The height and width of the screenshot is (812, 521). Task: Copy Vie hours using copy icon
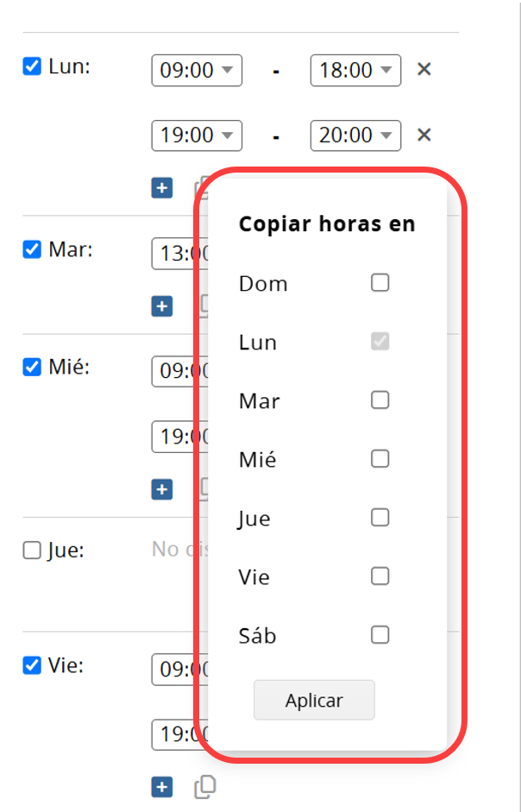tap(205, 787)
